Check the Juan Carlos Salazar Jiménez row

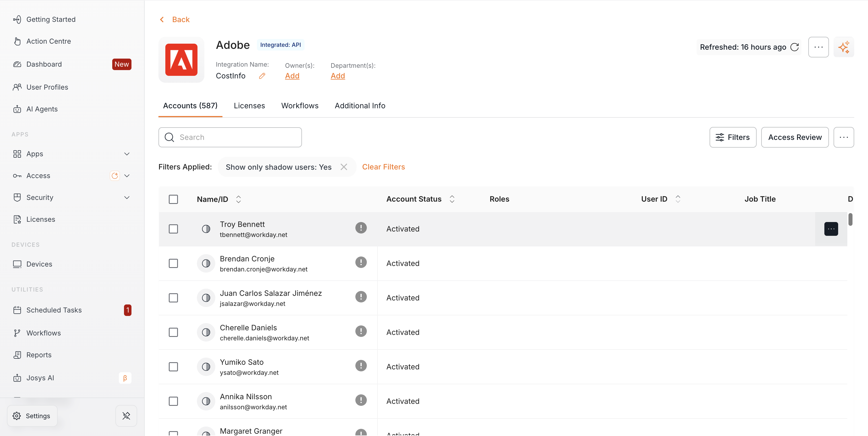point(173,298)
